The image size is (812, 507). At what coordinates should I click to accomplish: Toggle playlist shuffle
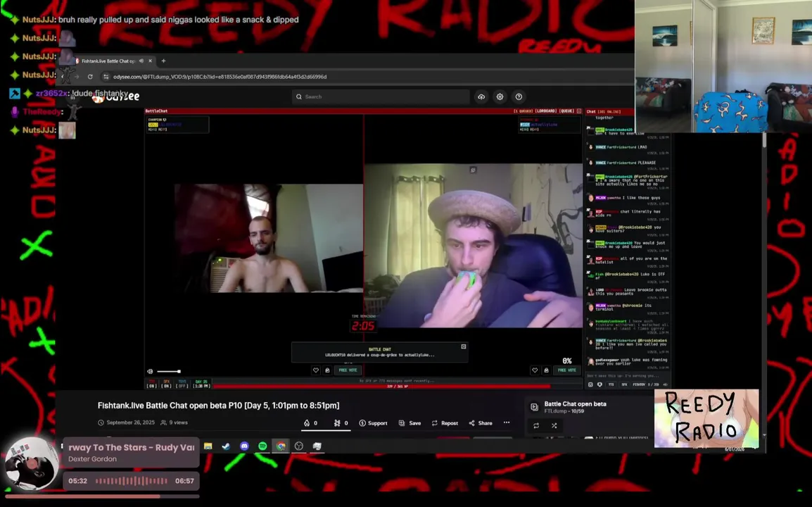coord(554,425)
